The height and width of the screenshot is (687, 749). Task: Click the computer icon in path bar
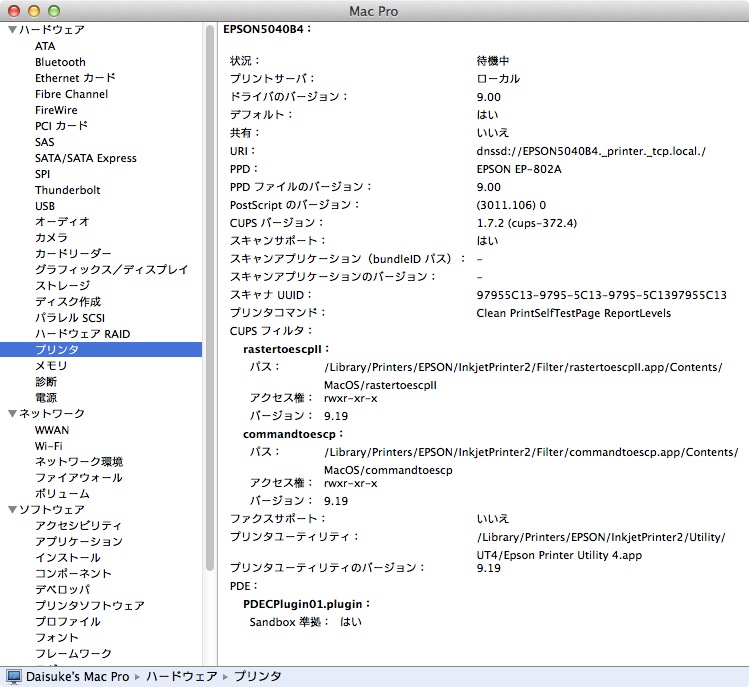click(15, 677)
